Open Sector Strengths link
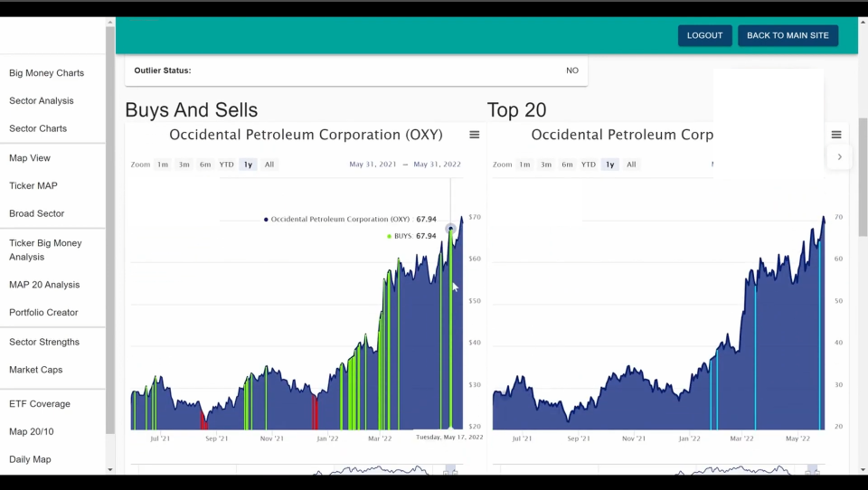Screen dimensions: 868x490 (44, 342)
